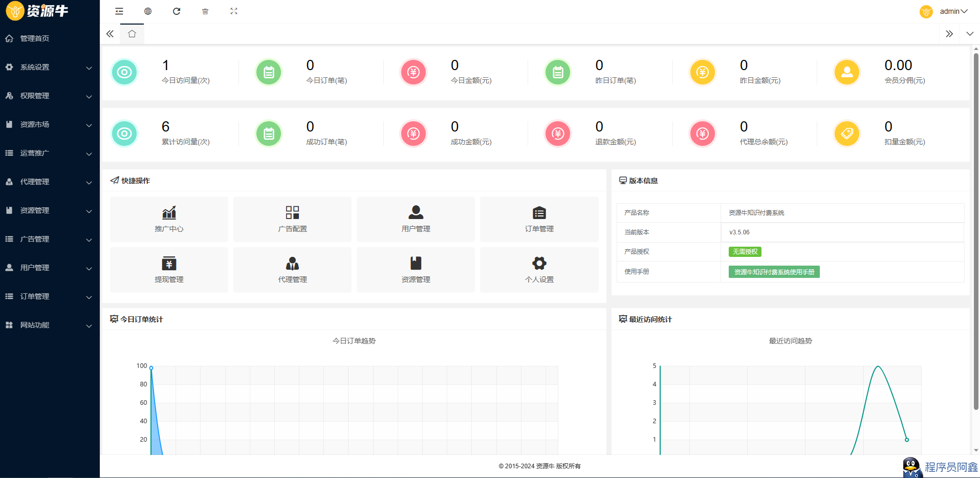The height and width of the screenshot is (478, 980).
Task: Toggle the sidebar collapse menu icon
Action: point(119,11)
